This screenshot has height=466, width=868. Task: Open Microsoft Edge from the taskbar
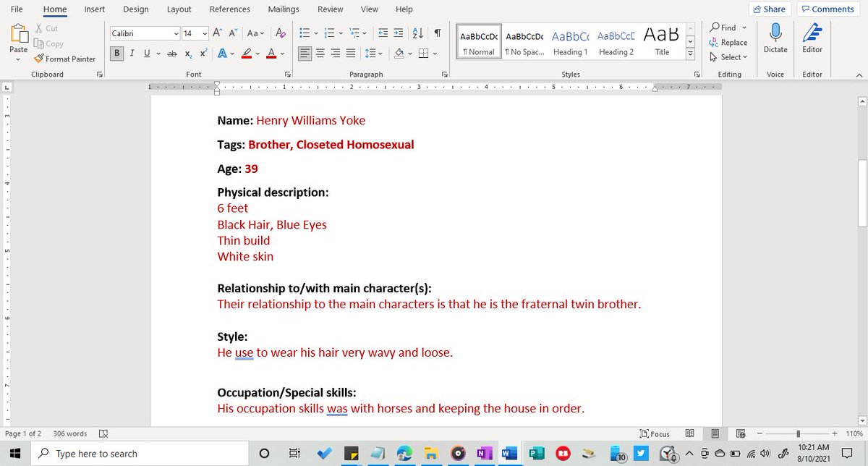404,454
